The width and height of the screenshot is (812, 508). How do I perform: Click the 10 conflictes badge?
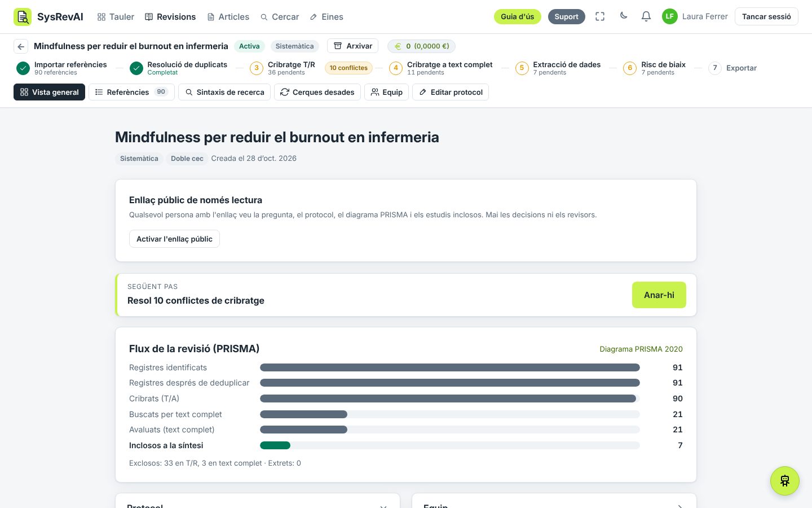348,68
